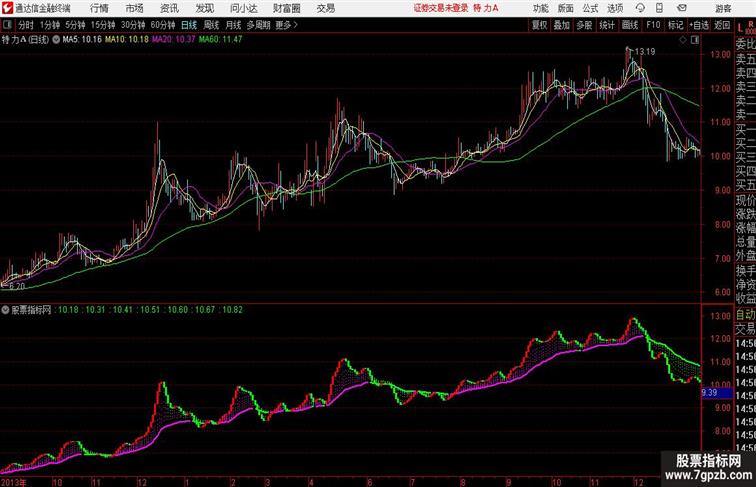Click the 卖五 row in quote panel
This screenshot has height=487, width=756.
[x=745, y=59]
